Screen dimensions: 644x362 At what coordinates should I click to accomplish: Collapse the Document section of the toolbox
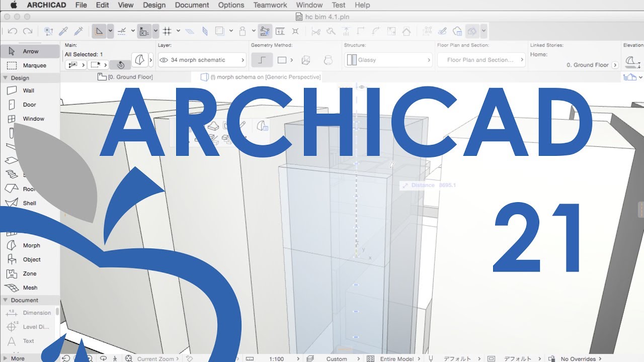[6, 300]
